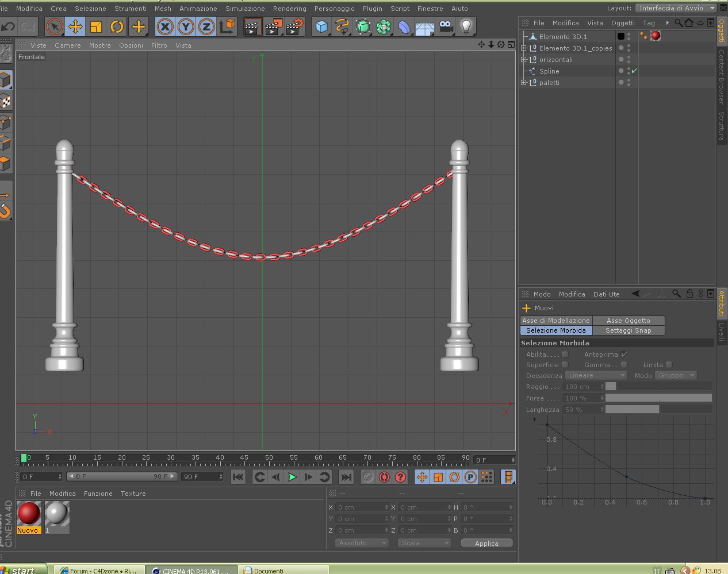
Task: Toggle X axis lock
Action: 165,26
